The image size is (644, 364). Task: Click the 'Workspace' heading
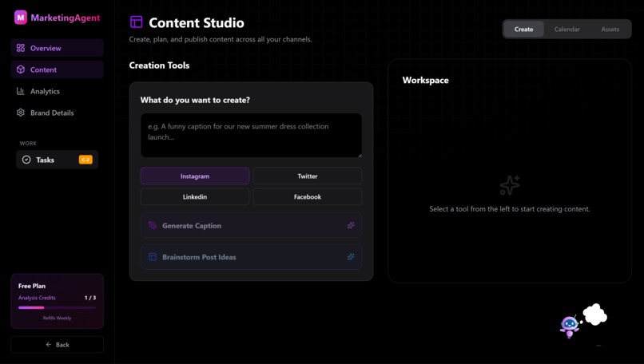click(x=426, y=80)
